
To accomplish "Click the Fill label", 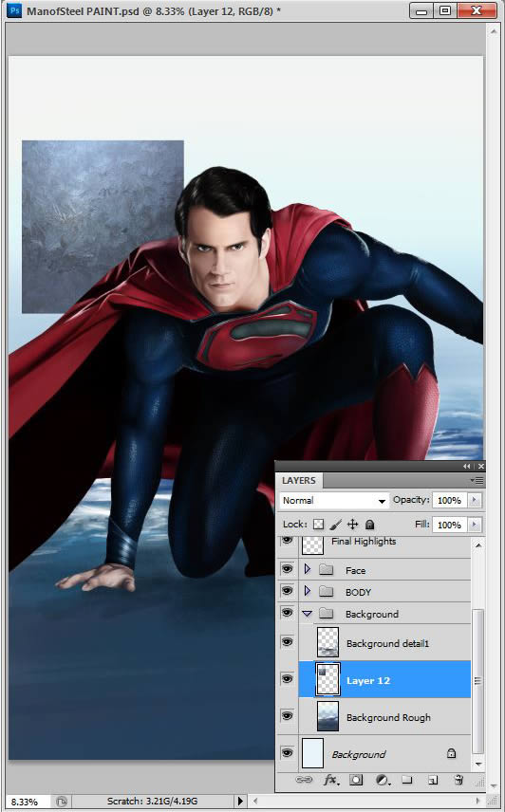I will click(x=422, y=524).
